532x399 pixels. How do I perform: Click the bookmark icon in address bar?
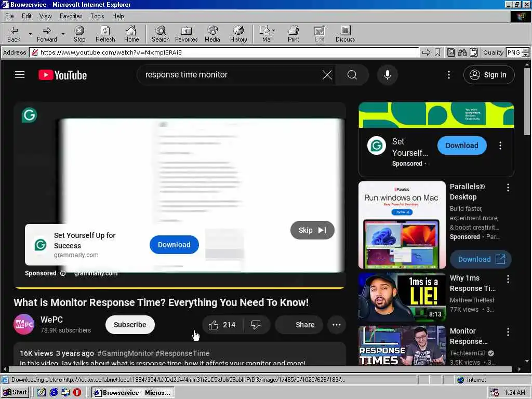[x=437, y=52]
